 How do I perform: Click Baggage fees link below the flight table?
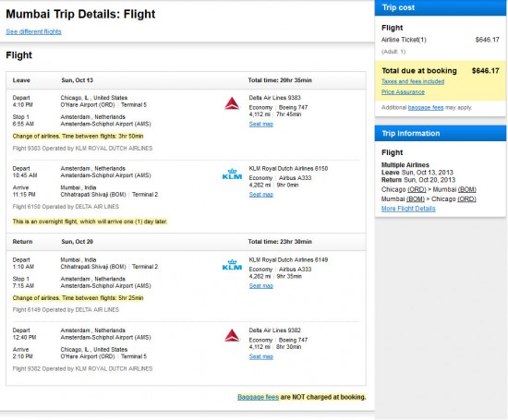click(259, 397)
